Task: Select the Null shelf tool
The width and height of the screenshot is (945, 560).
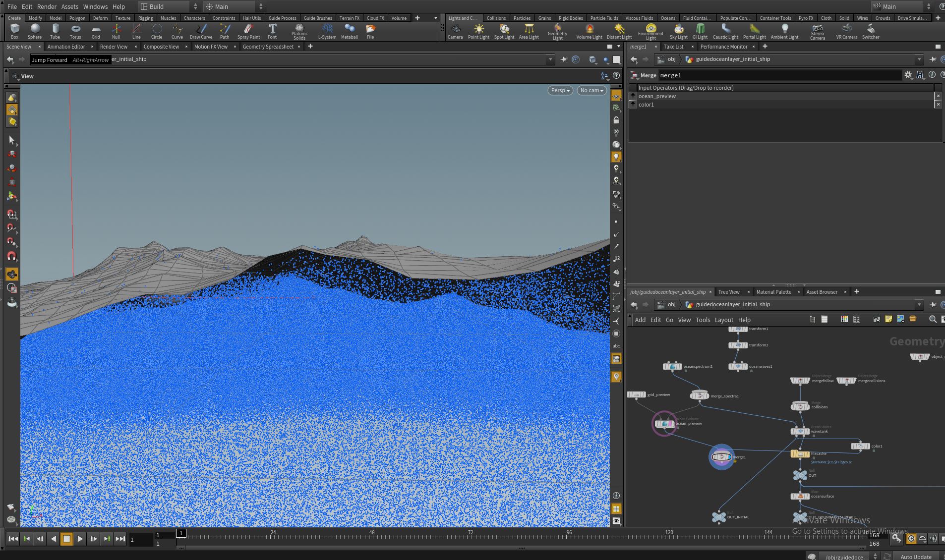Action: click(x=116, y=31)
